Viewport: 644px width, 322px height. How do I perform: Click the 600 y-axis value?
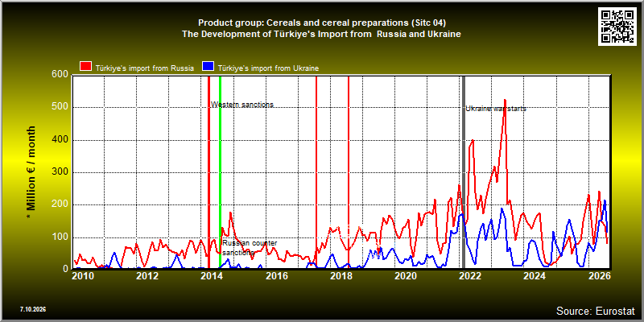pyautogui.click(x=60, y=75)
